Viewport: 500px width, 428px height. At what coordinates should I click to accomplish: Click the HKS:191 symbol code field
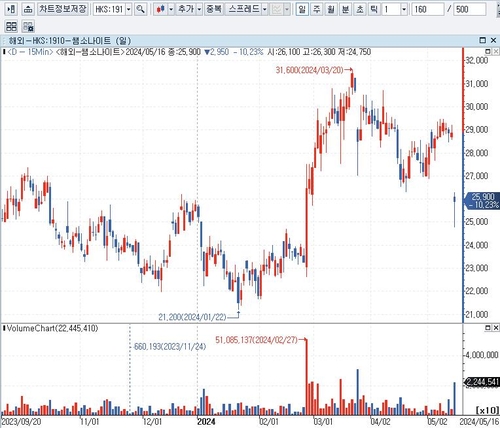click(x=109, y=9)
